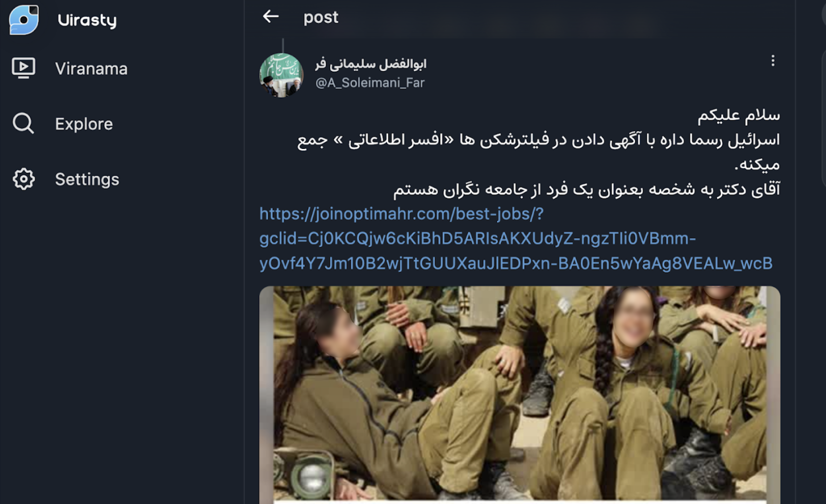Open Viranama via its play-screen icon

tap(24, 68)
